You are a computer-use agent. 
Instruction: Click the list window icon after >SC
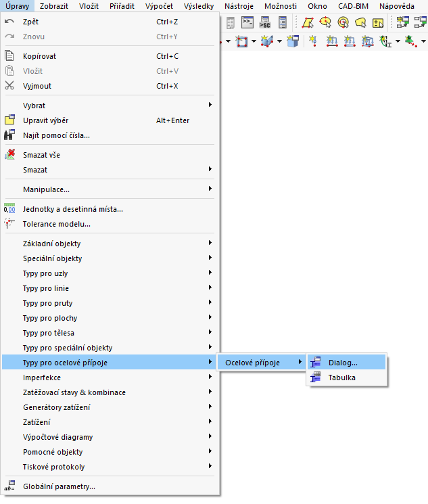tap(283, 22)
